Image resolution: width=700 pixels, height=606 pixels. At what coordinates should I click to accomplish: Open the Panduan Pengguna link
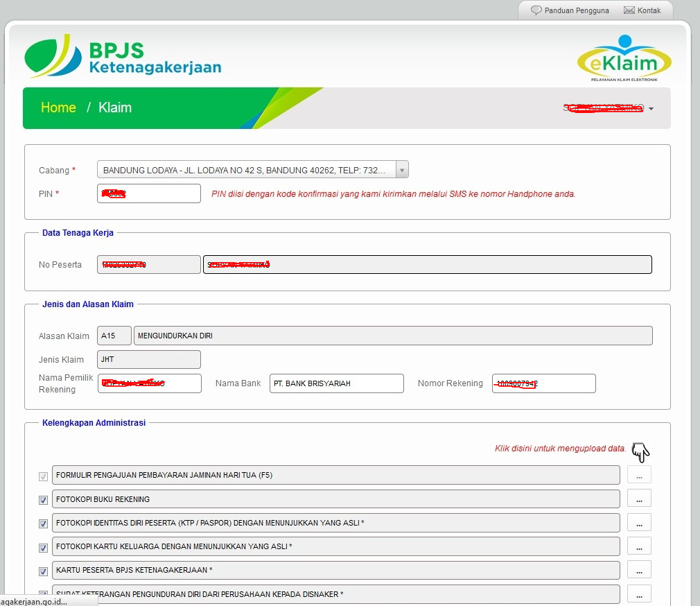(x=577, y=10)
